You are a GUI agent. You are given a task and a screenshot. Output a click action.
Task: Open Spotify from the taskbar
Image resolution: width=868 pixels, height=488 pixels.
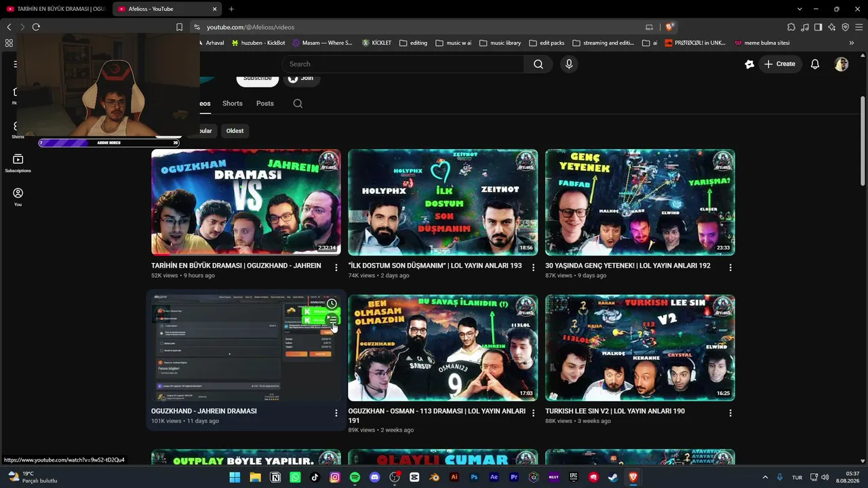tap(355, 477)
